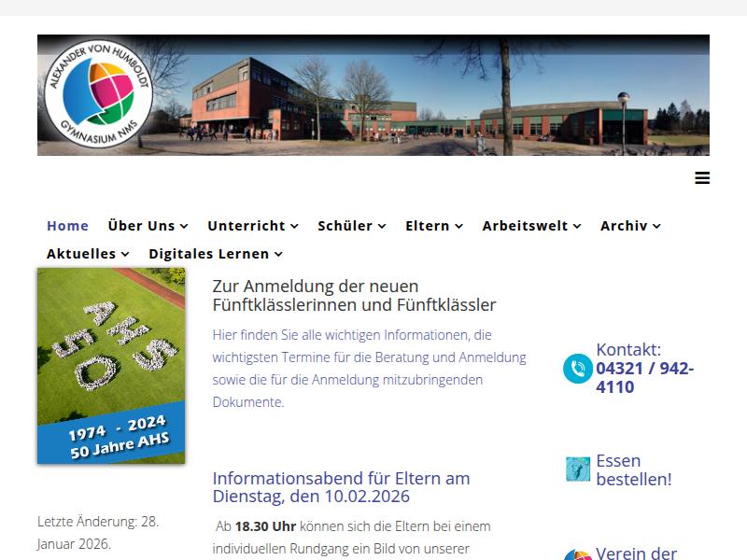Open the Informationsabend für Eltern article
Viewport: 747px width, 560px height.
[x=341, y=487]
